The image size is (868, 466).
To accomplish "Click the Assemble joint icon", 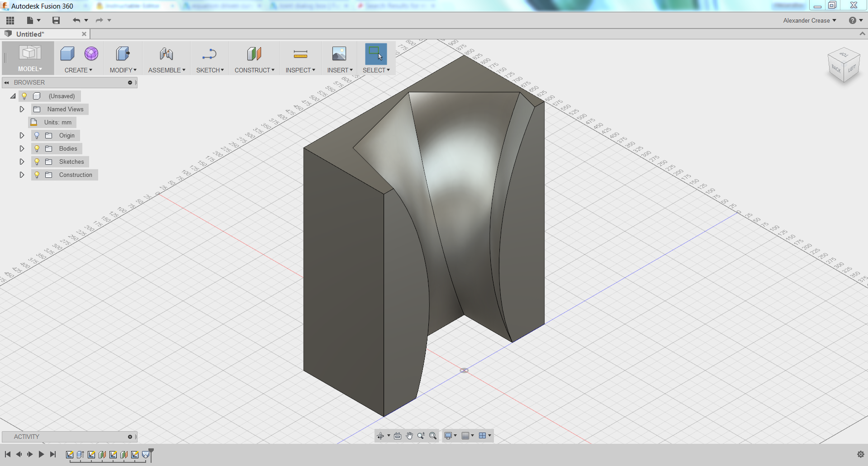I will pyautogui.click(x=166, y=54).
